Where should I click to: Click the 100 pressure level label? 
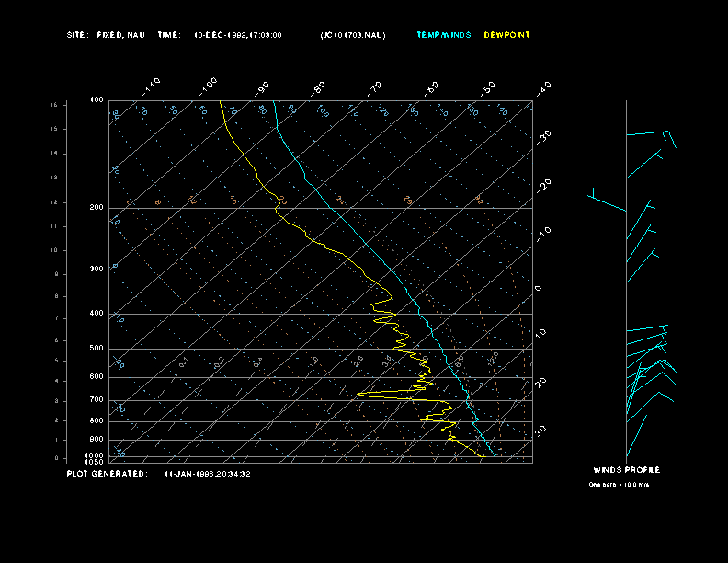pyautogui.click(x=97, y=99)
